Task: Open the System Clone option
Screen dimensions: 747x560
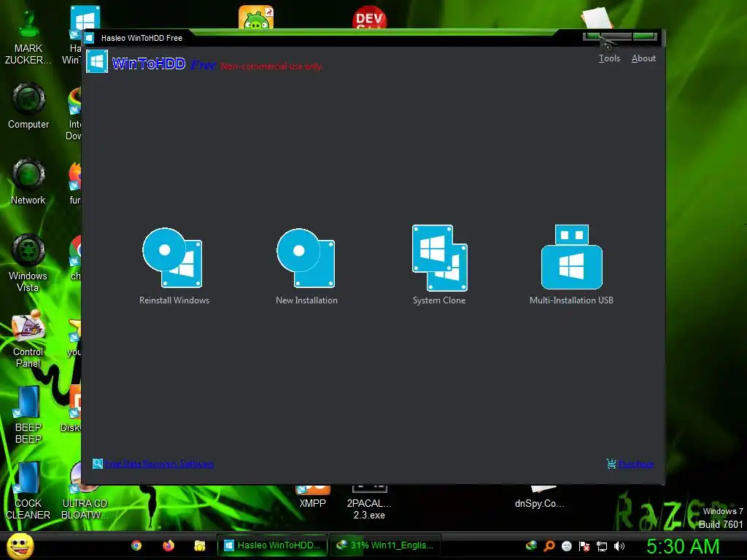Action: click(439, 257)
